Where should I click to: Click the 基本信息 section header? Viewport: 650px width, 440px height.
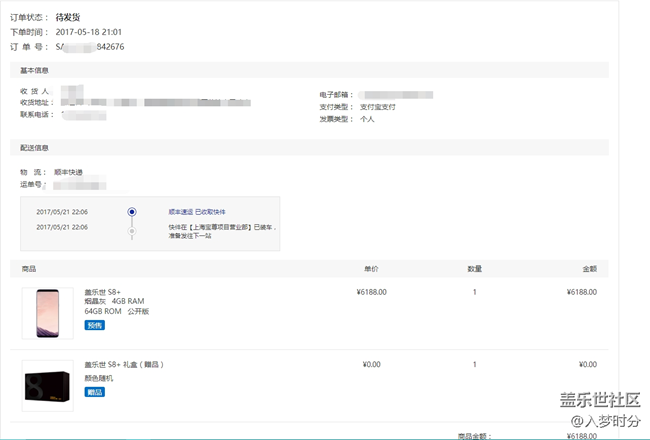click(35, 70)
